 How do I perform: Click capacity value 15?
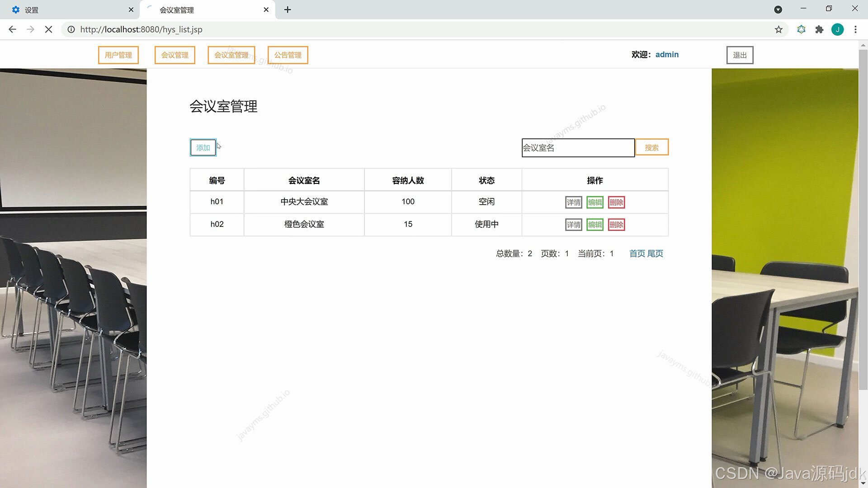click(408, 225)
